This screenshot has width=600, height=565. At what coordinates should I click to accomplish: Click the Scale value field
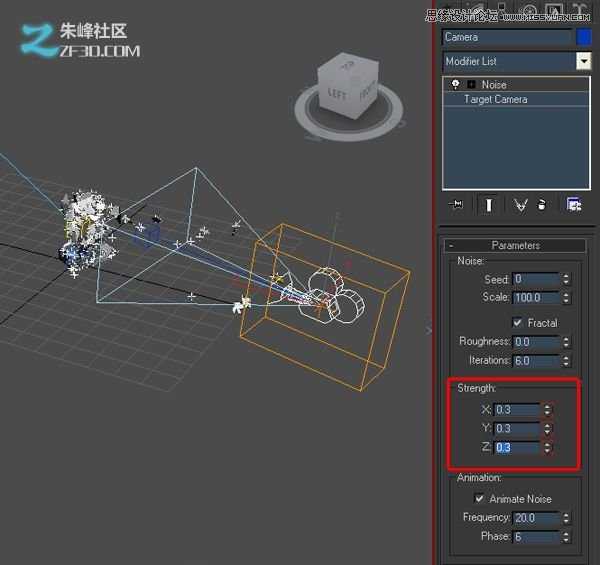point(536,298)
